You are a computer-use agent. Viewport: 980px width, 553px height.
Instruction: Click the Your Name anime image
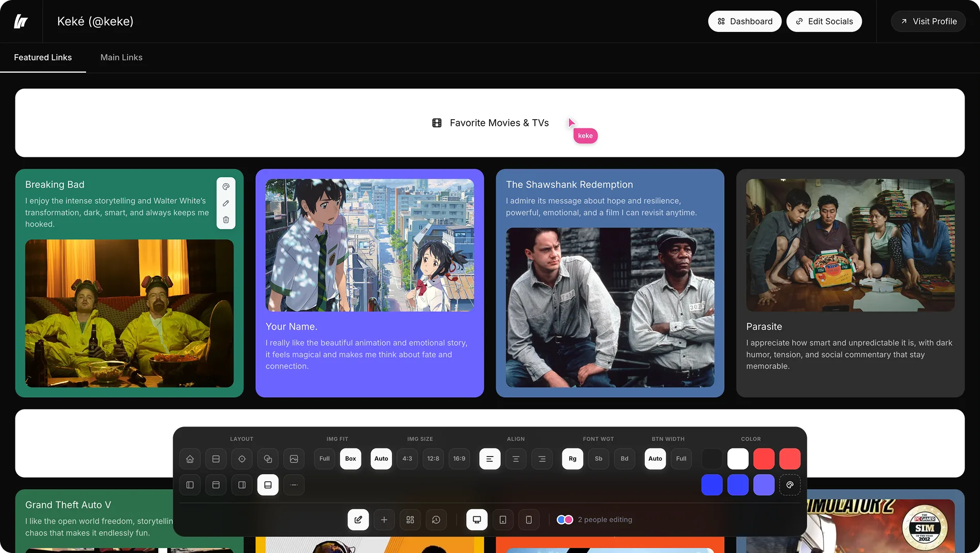coord(370,245)
